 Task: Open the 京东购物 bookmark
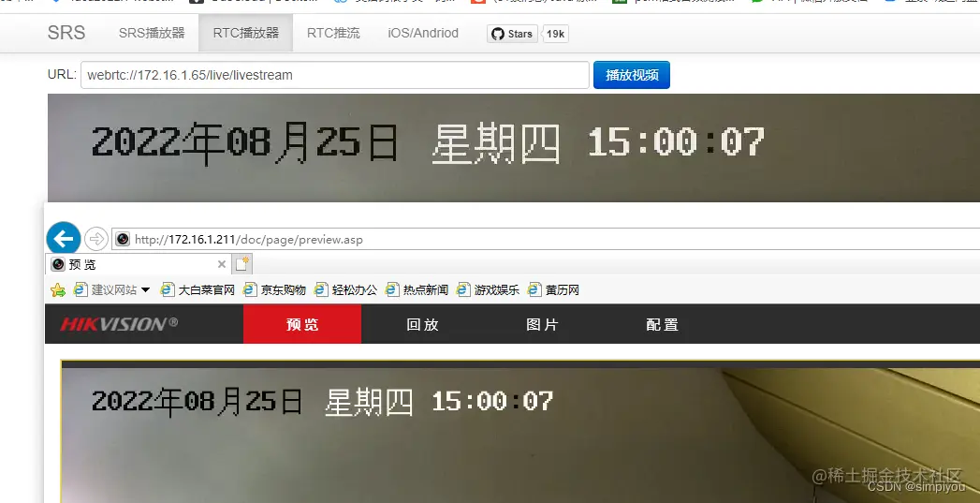274,289
